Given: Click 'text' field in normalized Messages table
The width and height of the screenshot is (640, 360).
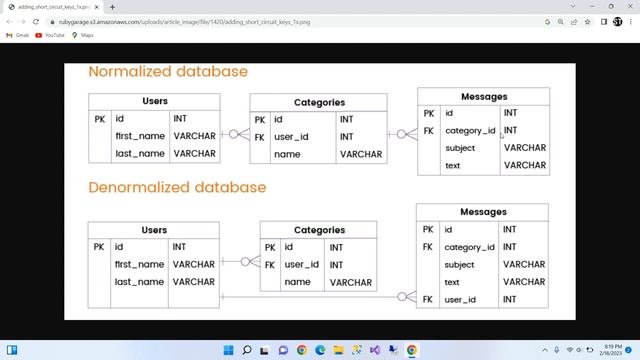Looking at the screenshot, I should pyautogui.click(x=453, y=166).
